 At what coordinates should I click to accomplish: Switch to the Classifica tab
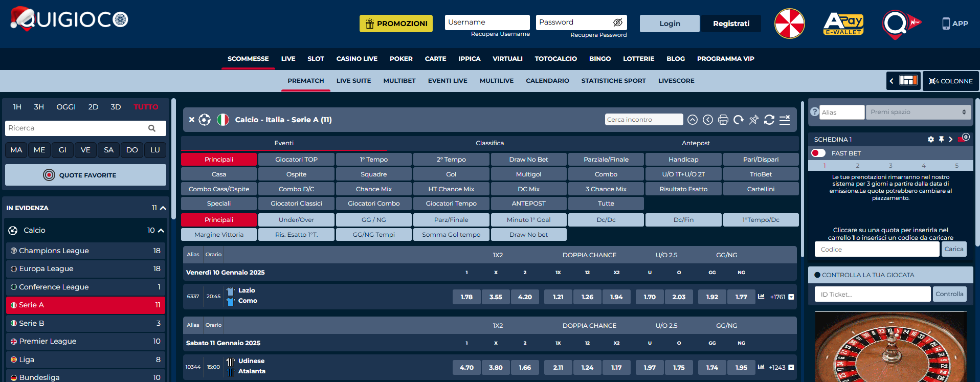click(x=489, y=143)
